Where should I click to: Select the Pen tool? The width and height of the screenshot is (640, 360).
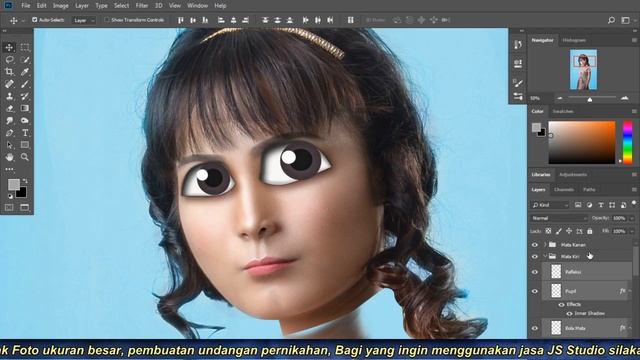[9, 133]
